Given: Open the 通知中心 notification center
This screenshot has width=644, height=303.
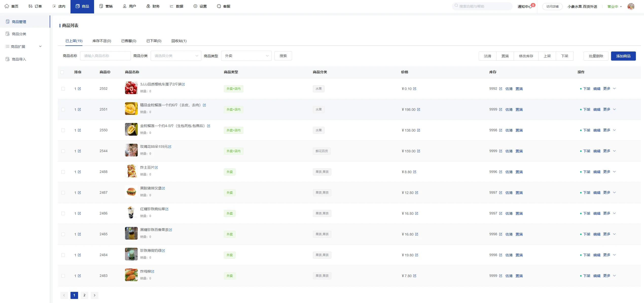Looking at the screenshot, I should pos(524,6).
